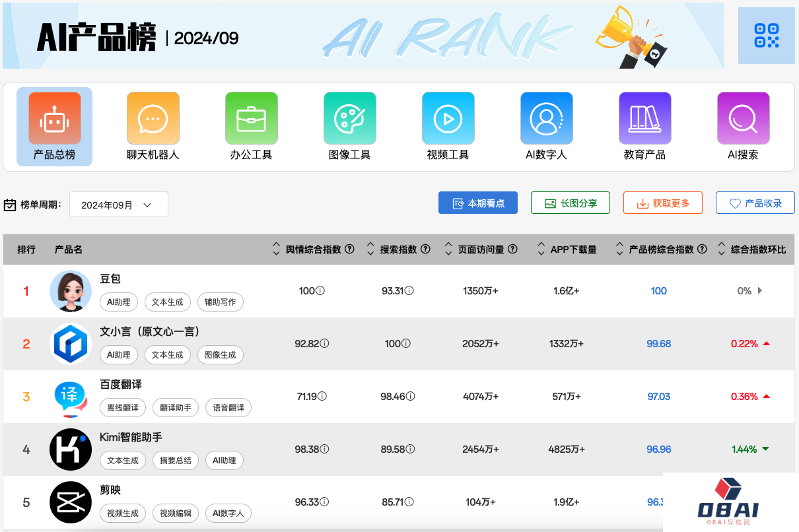Viewport: 799px width, 532px height.
Task: Open the 2024年09月 period dropdown
Action: click(119, 205)
